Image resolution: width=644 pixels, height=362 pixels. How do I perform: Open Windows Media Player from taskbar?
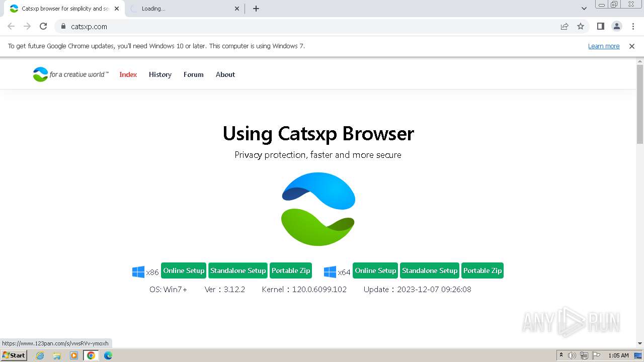tap(74, 355)
